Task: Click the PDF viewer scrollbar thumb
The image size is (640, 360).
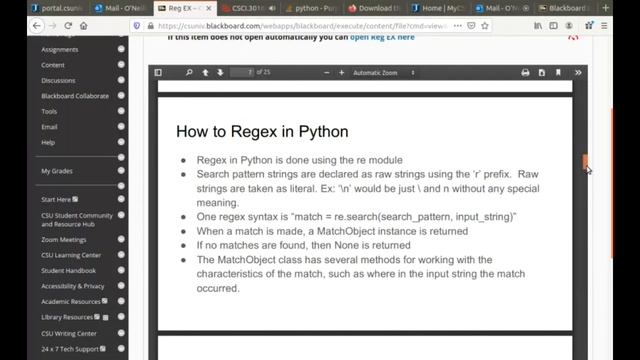Action: (585, 162)
